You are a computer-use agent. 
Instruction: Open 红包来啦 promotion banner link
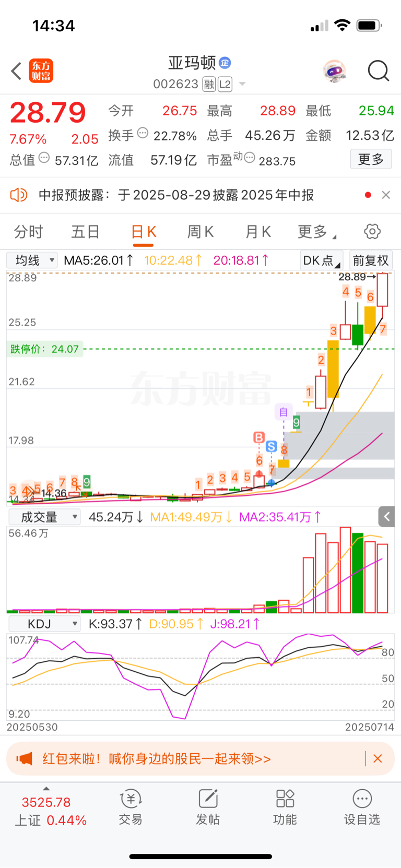point(157,758)
